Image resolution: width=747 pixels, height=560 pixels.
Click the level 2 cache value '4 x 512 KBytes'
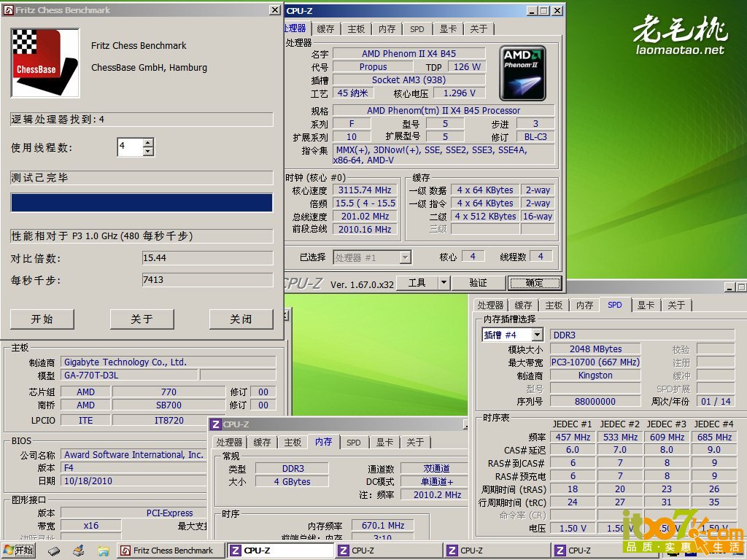tap(485, 216)
